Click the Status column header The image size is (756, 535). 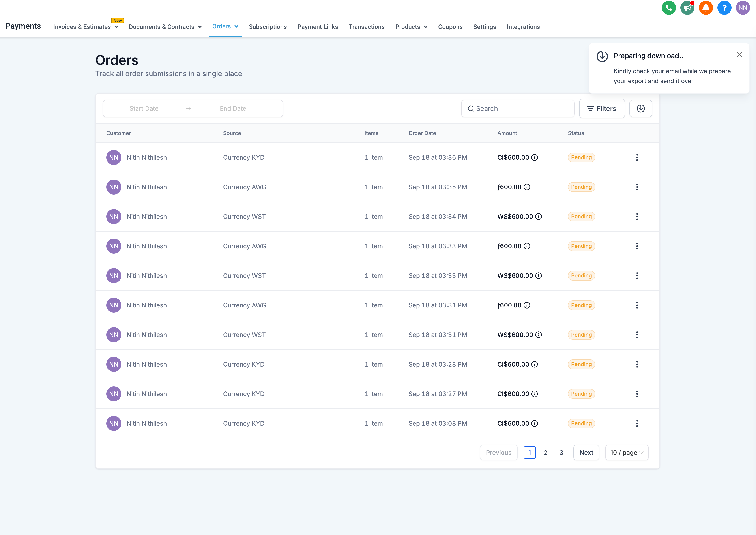[575, 133]
